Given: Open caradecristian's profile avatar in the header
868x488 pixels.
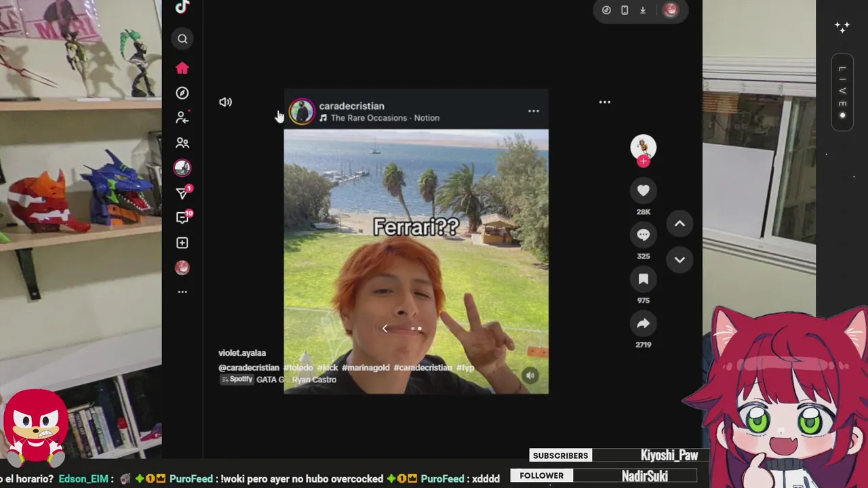Looking at the screenshot, I should coord(302,111).
